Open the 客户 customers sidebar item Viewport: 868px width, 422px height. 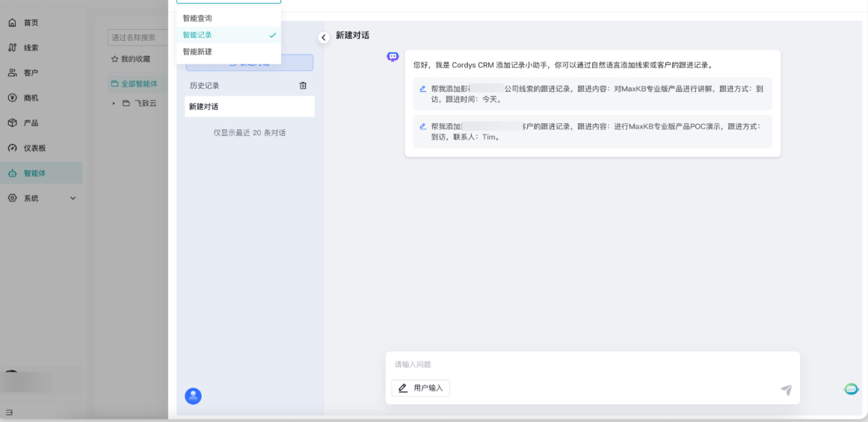tap(41, 73)
